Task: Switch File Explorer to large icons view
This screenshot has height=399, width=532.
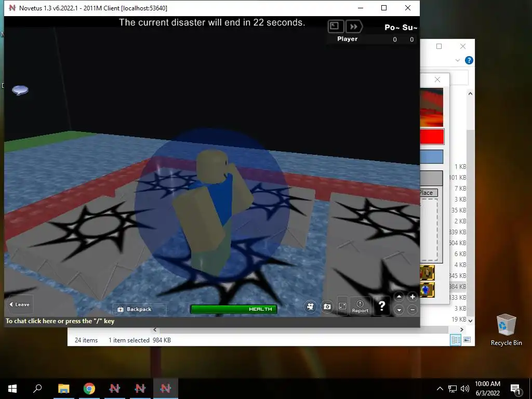Action: click(467, 340)
